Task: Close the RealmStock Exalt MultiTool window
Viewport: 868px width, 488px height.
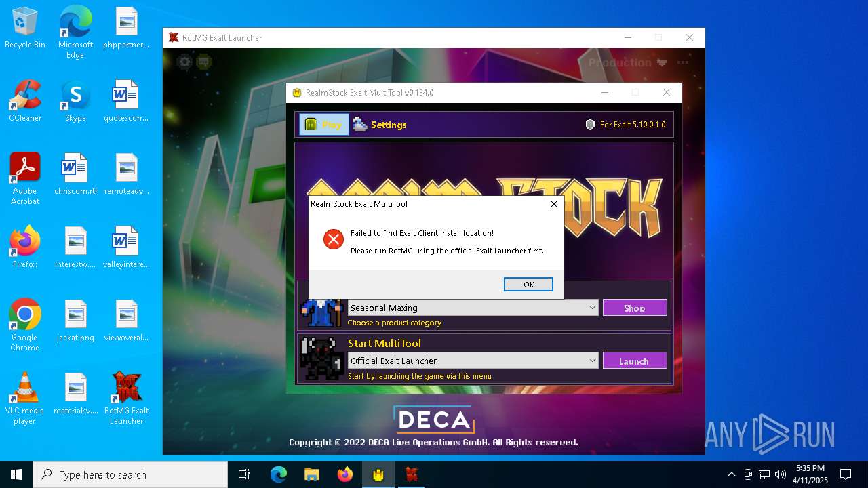Action: click(x=667, y=93)
